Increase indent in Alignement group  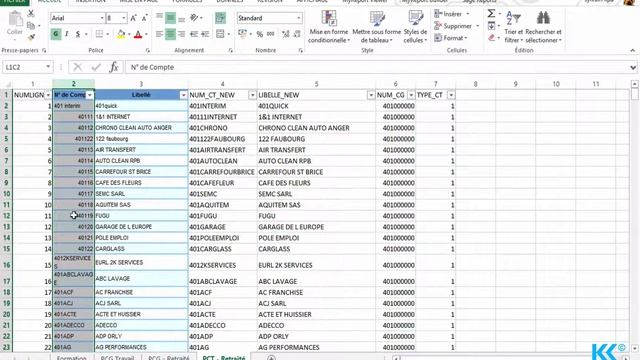coord(205,34)
